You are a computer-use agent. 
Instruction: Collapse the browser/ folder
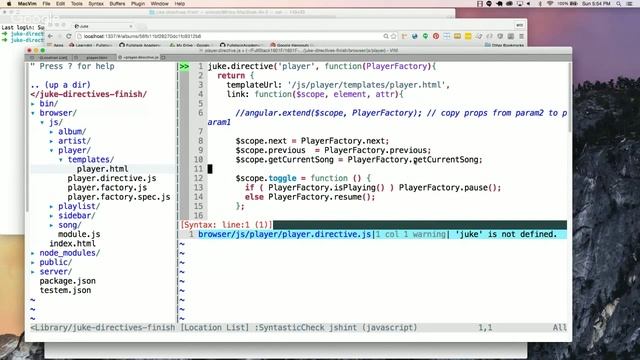click(x=33, y=113)
